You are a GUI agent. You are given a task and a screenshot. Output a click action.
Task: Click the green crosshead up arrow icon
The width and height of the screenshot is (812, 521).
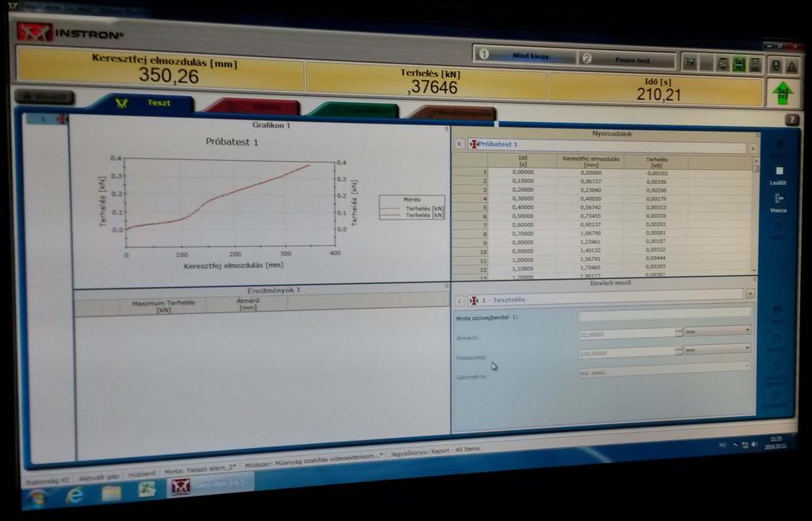(783, 93)
